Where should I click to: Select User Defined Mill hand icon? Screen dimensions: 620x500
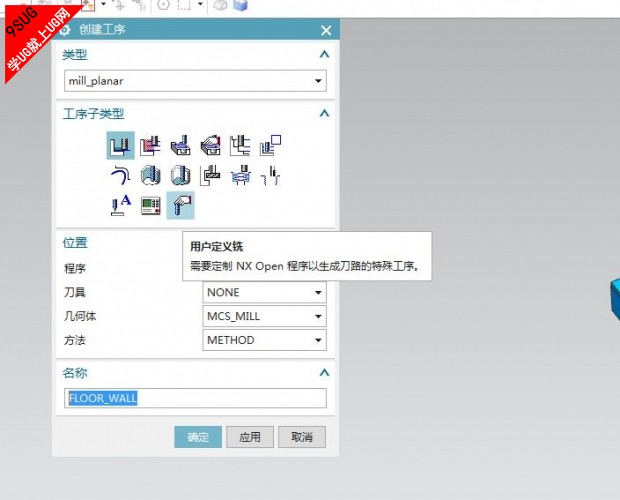point(181,206)
